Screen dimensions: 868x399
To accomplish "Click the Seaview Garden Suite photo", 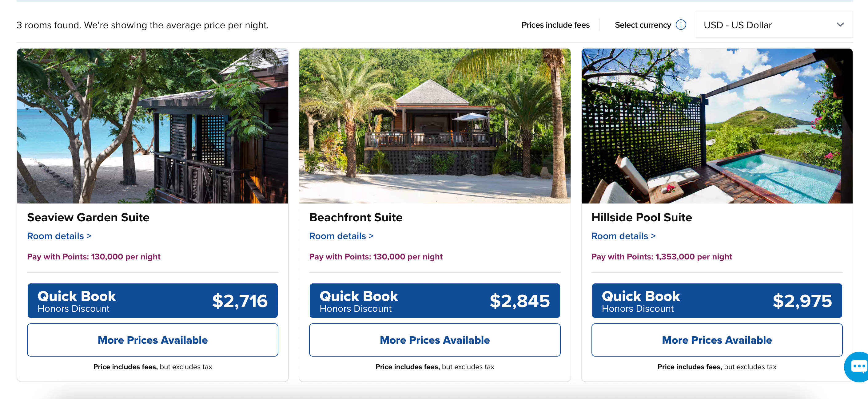I will (x=152, y=126).
